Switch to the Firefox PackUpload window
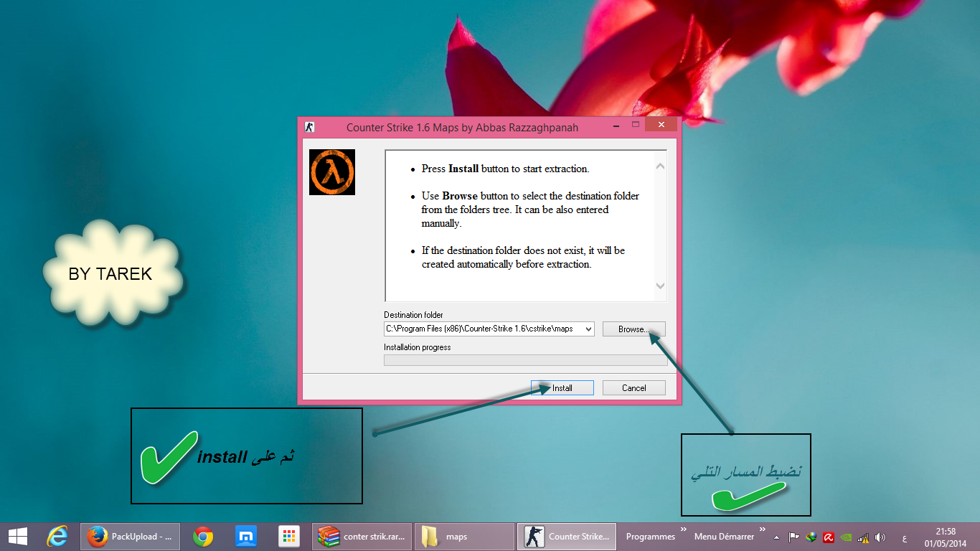 (x=130, y=536)
